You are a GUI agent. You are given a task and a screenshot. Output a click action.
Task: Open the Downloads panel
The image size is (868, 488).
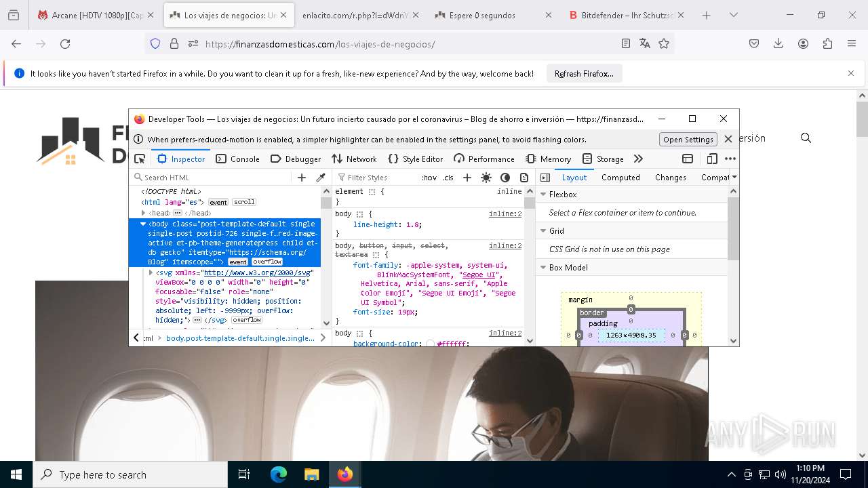click(778, 43)
